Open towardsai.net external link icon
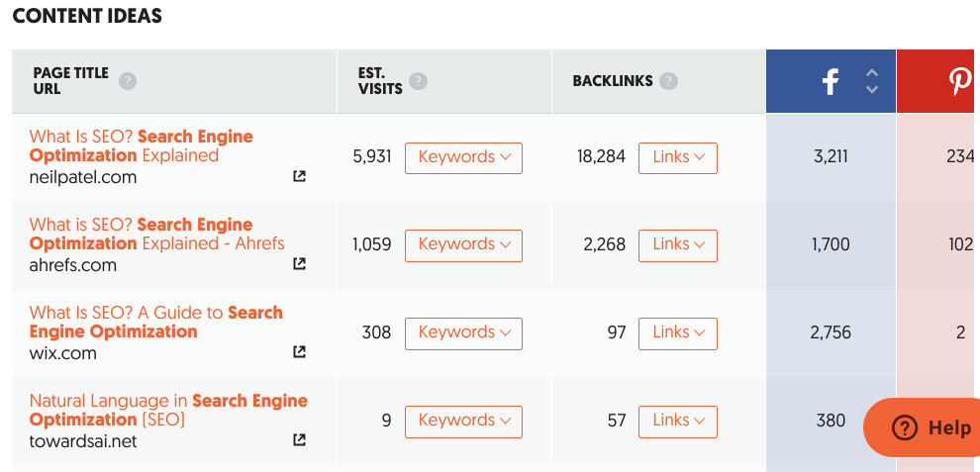The height and width of the screenshot is (472, 980). [x=299, y=440]
